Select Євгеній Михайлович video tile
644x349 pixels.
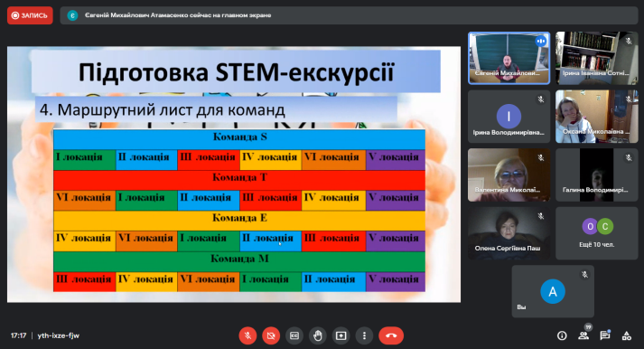pyautogui.click(x=509, y=59)
